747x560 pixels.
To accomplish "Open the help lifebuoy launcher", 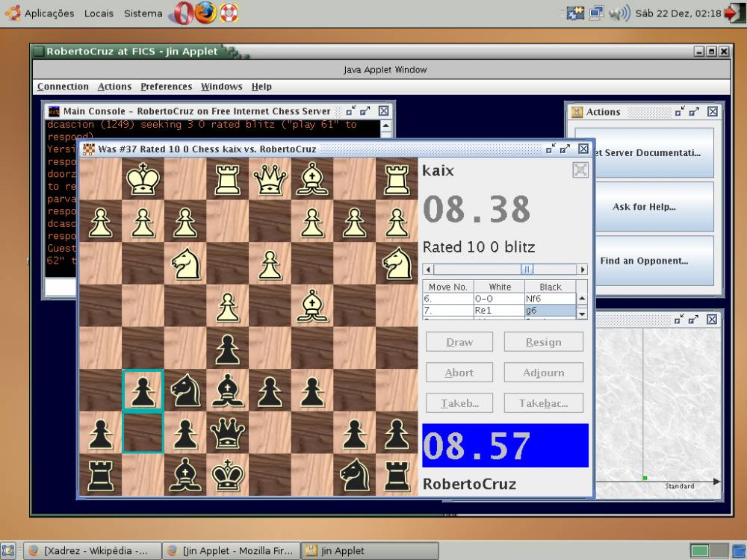I will pos(229,13).
